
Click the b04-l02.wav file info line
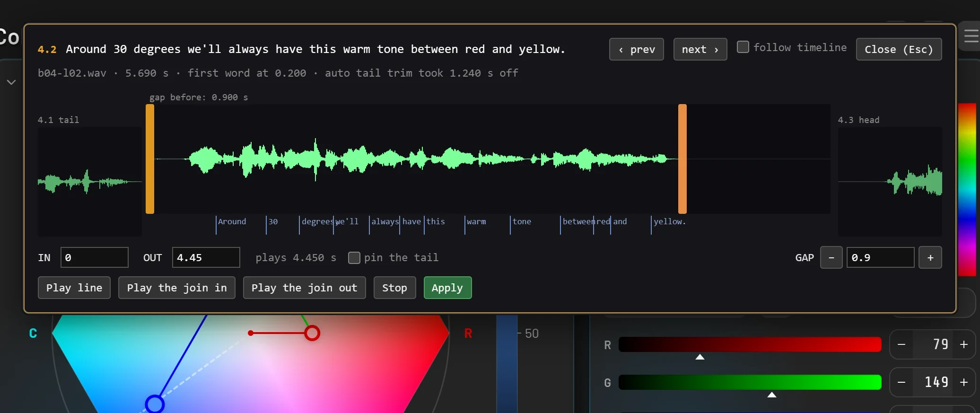[278, 73]
